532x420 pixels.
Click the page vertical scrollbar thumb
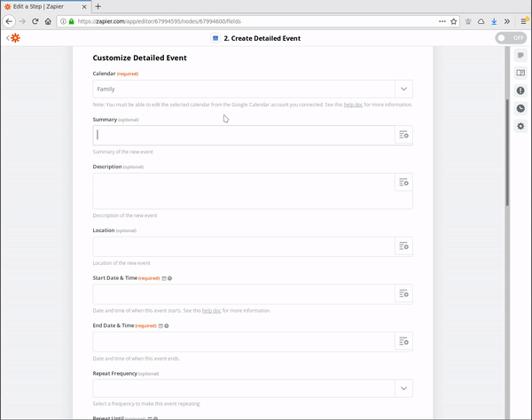coord(507,152)
